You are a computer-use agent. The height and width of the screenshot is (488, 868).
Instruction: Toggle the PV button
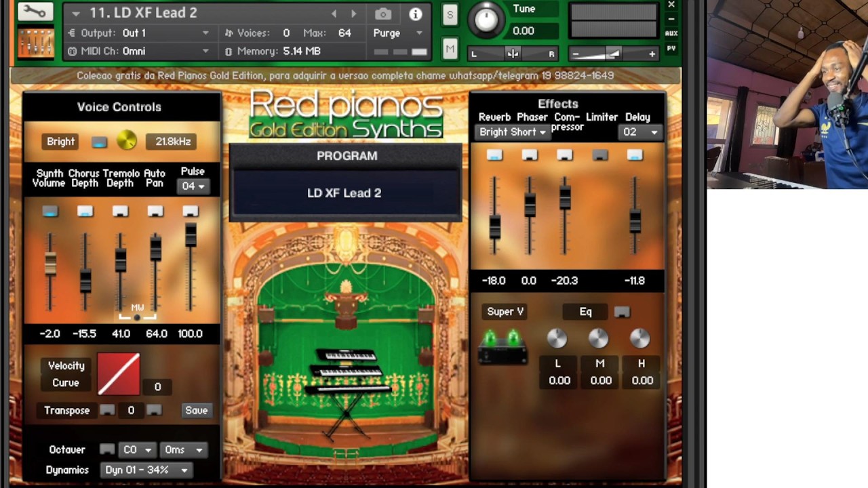671,49
